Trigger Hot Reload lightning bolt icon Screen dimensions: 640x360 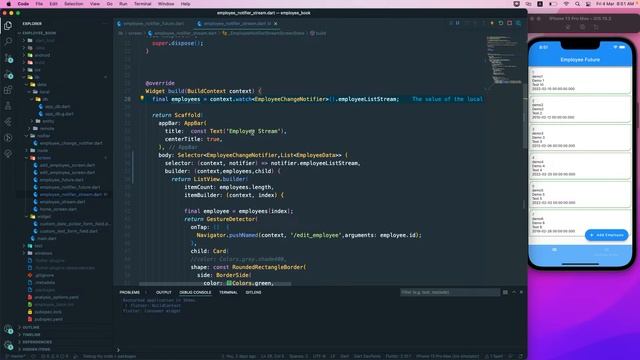point(492,23)
